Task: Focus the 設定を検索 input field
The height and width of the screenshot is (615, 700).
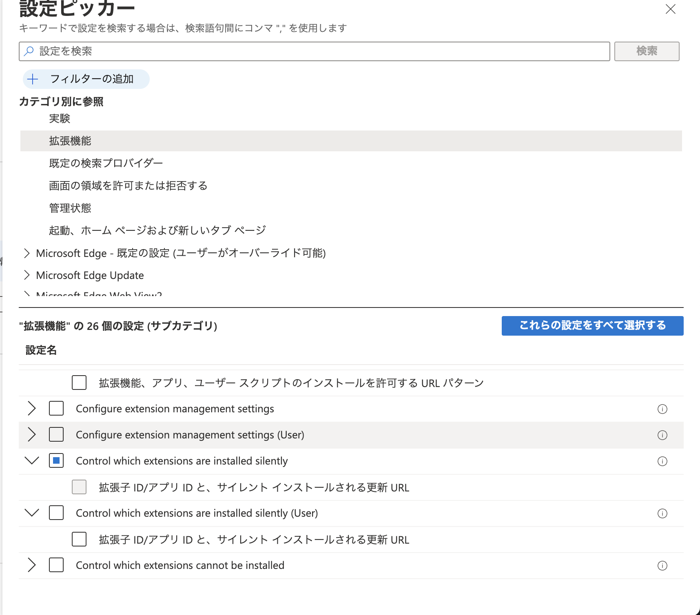Action: (x=315, y=51)
